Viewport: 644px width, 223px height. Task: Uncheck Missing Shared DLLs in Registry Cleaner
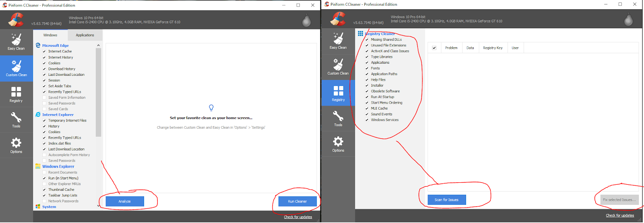click(x=367, y=40)
